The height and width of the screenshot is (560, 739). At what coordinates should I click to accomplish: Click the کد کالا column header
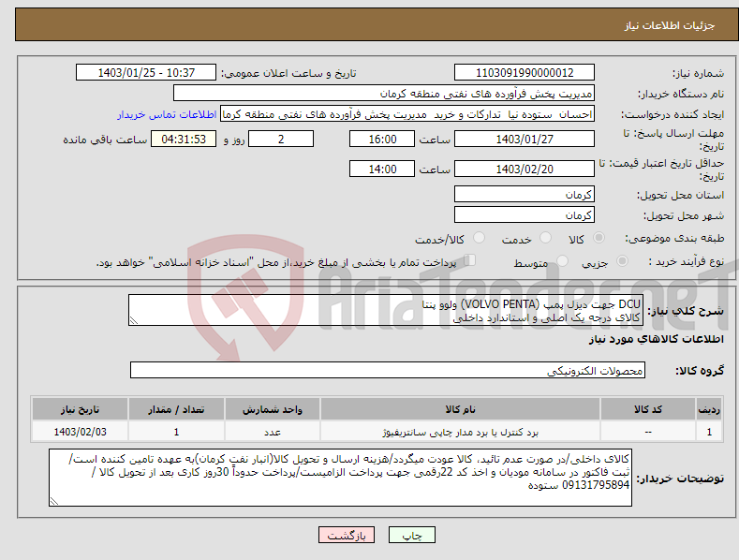pyautogui.click(x=648, y=409)
